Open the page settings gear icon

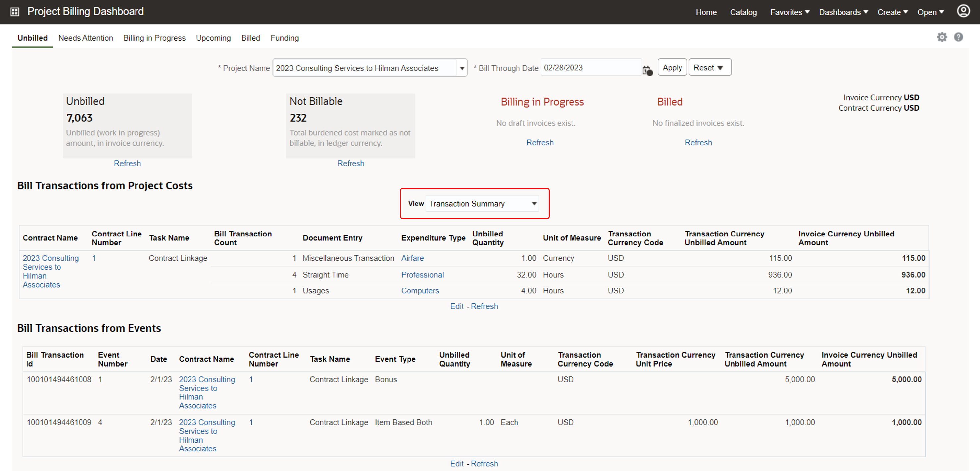click(942, 37)
